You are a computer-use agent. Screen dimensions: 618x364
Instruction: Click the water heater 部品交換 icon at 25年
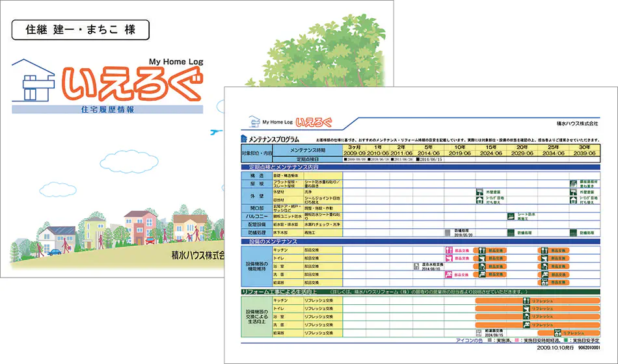tap(544, 283)
